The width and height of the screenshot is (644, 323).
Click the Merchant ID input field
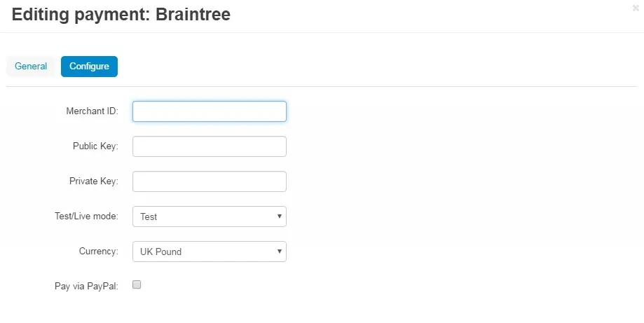209,111
